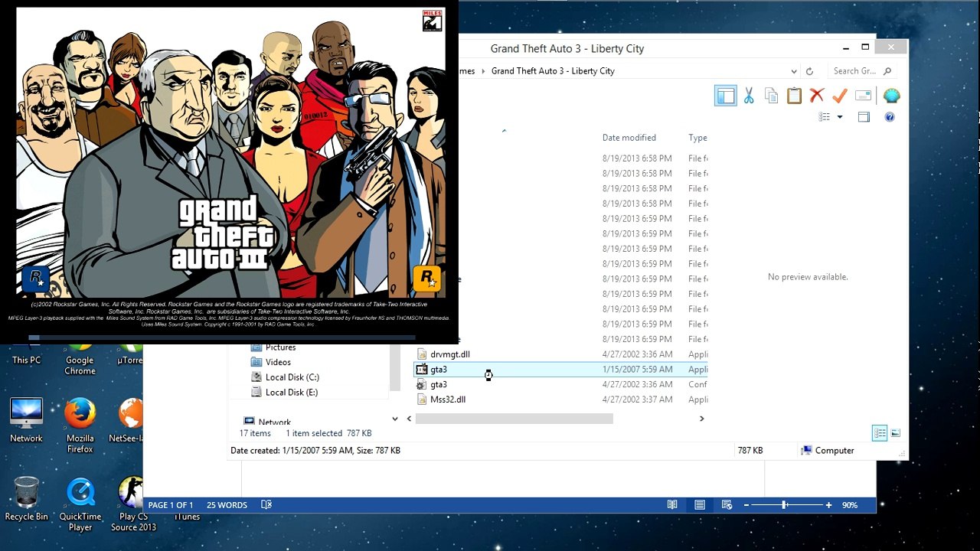Screen dimensions: 980x551
Task: Click the 4/27/2002 3:37 AM date cell
Action: [x=637, y=399]
